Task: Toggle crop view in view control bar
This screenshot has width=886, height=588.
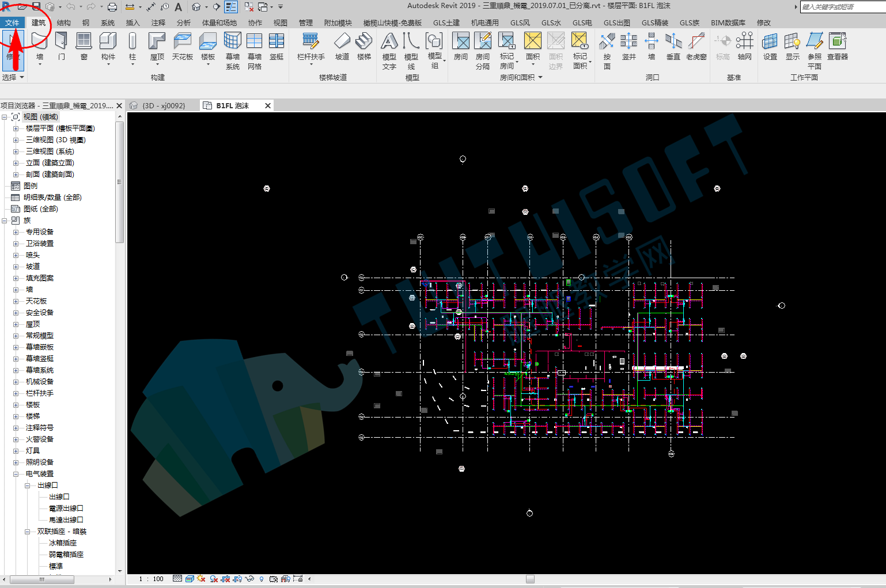Action: click(225, 579)
